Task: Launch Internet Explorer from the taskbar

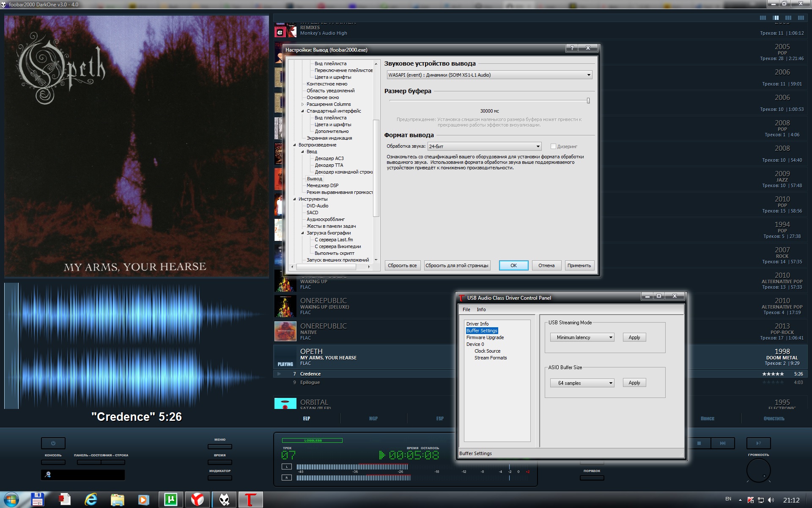Action: pos(91,500)
